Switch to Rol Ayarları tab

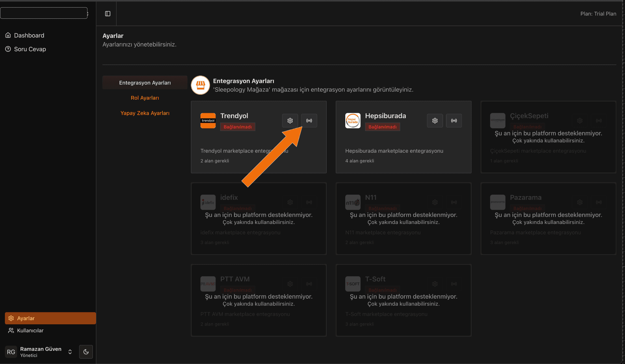pos(145,98)
